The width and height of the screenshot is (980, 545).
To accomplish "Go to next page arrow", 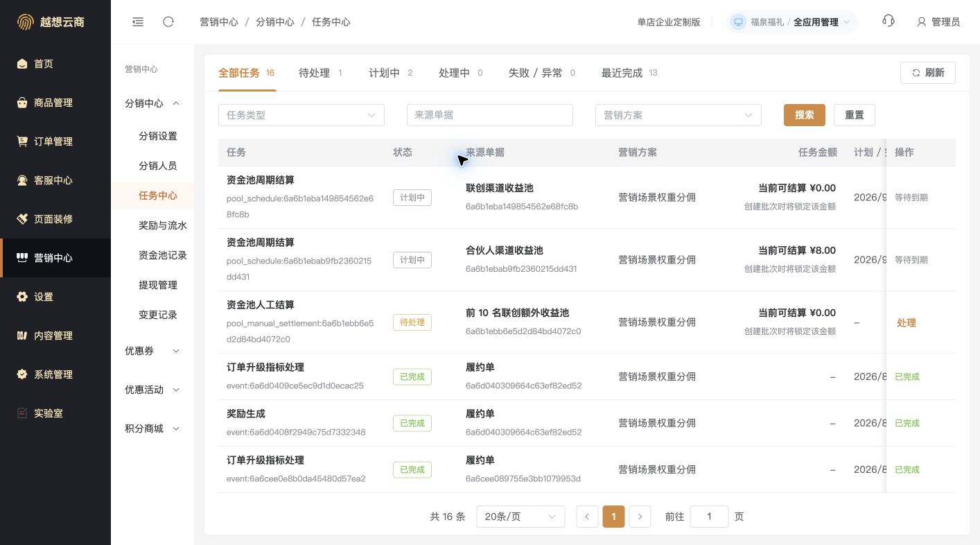I will click(x=640, y=517).
